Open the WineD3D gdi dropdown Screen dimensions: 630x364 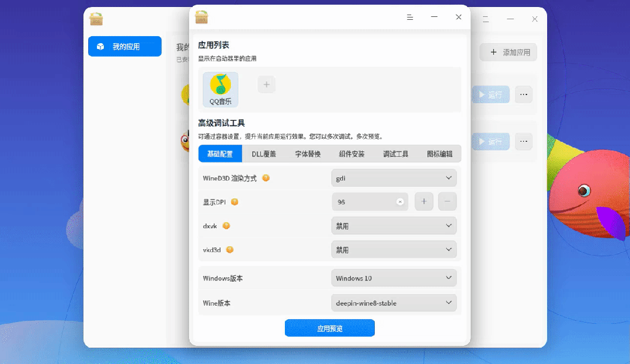tap(394, 178)
